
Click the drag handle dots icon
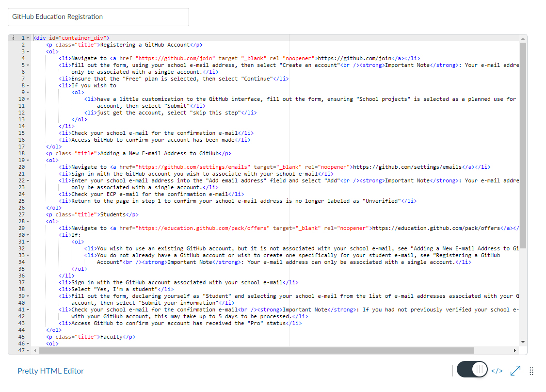pyautogui.click(x=531, y=371)
